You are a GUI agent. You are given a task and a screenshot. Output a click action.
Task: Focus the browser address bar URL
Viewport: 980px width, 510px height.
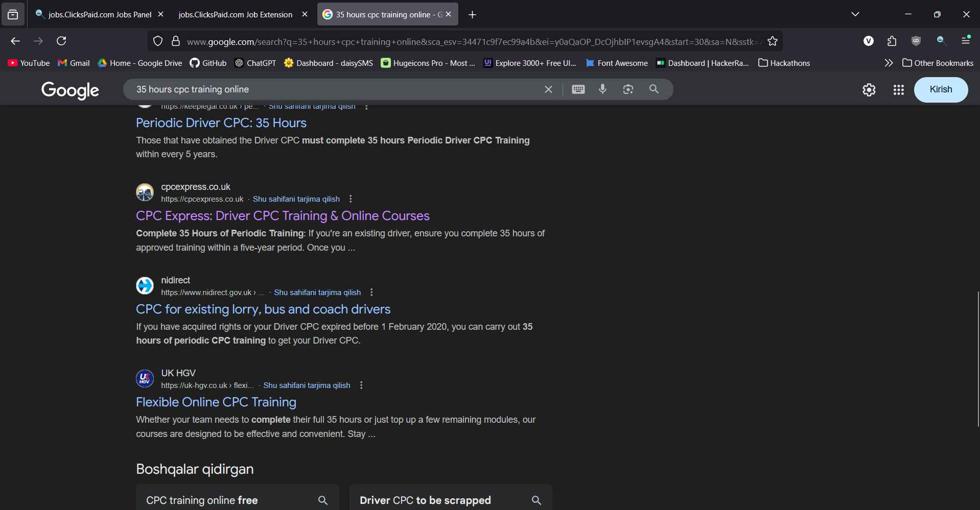pos(473,41)
